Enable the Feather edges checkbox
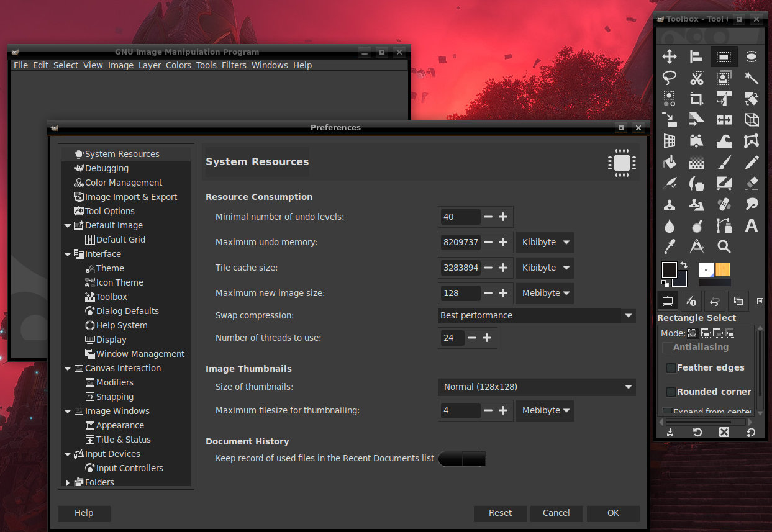Image resolution: width=772 pixels, height=532 pixels. click(x=671, y=368)
